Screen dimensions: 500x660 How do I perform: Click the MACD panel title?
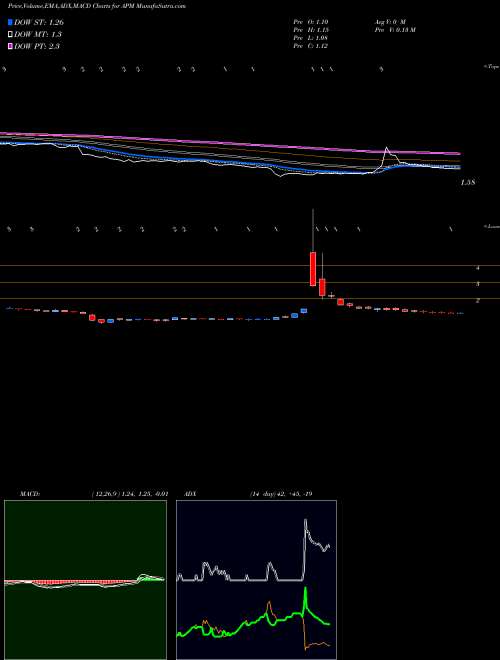(29, 493)
